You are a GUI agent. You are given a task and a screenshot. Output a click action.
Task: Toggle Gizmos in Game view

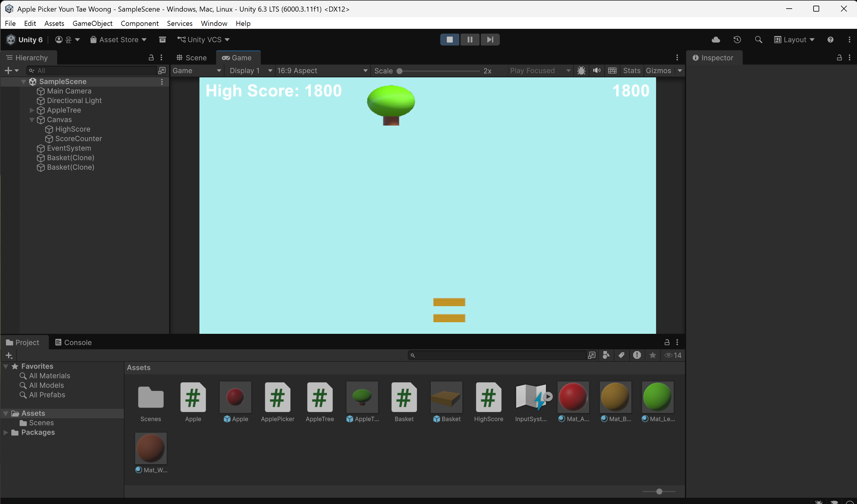658,70
